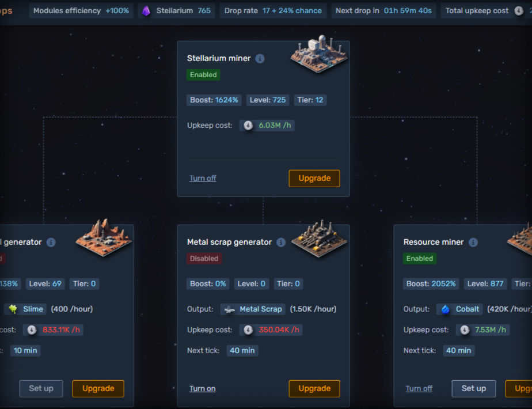Click the purple Stellarium crystal icon
The width and height of the screenshot is (532, 409).
tap(146, 11)
